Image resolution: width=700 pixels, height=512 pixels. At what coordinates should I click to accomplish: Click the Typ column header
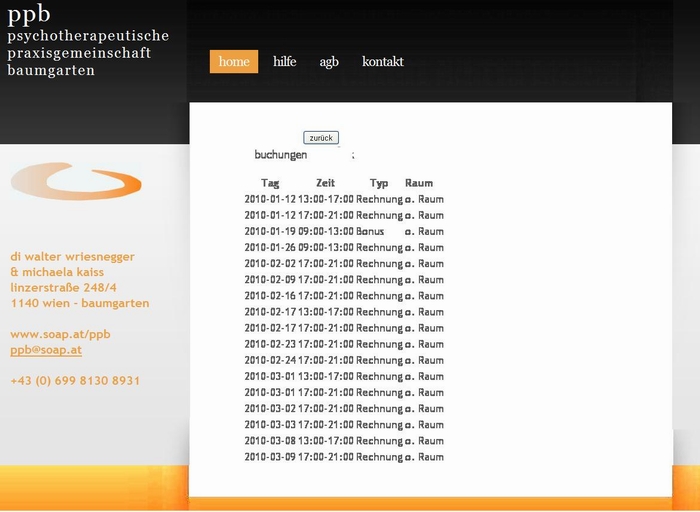click(x=379, y=183)
